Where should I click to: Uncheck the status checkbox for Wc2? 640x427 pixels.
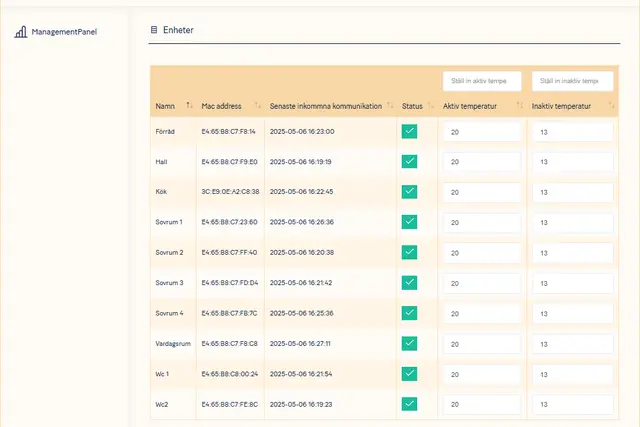pos(409,404)
